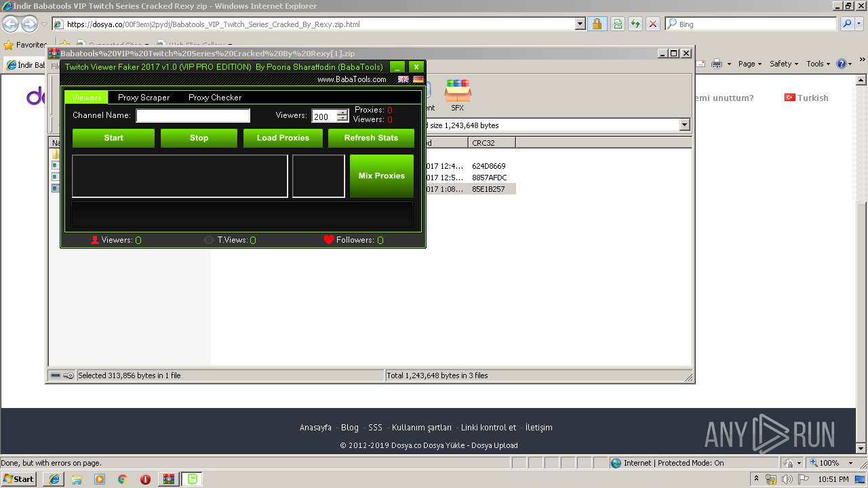868x488 pixels.
Task: Open the Proxy Checker tab
Action: pyautogui.click(x=215, y=98)
